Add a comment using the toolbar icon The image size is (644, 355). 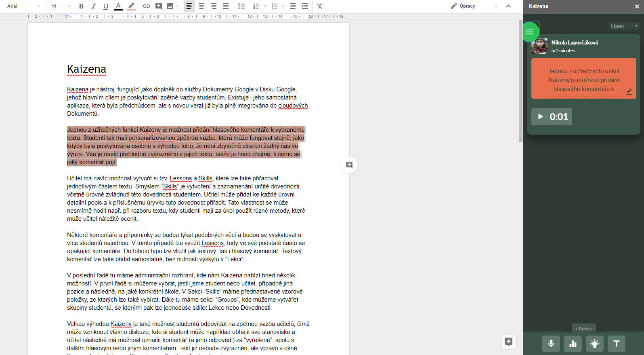159,6
